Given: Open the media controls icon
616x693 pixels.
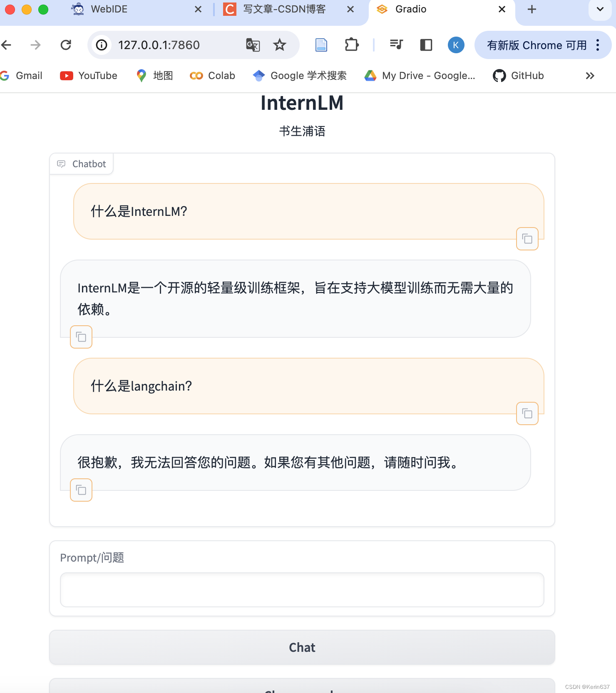Looking at the screenshot, I should 396,45.
